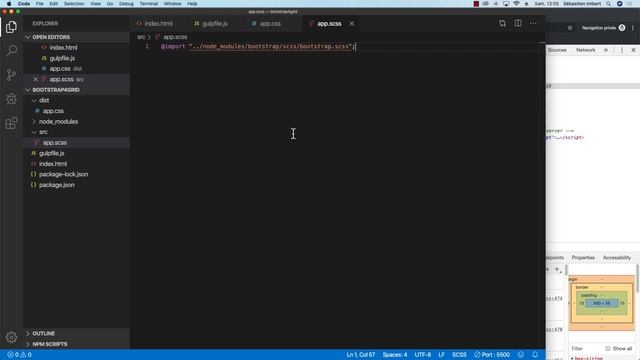640x360 pixels.
Task: Click the Wi-Fi icon in menu bar
Action: coord(516,4)
